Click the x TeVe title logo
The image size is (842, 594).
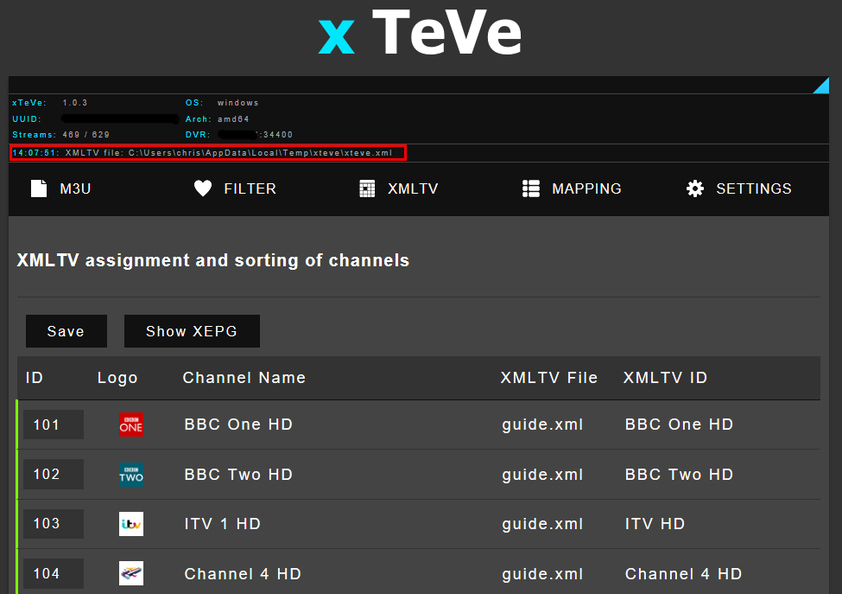420,33
